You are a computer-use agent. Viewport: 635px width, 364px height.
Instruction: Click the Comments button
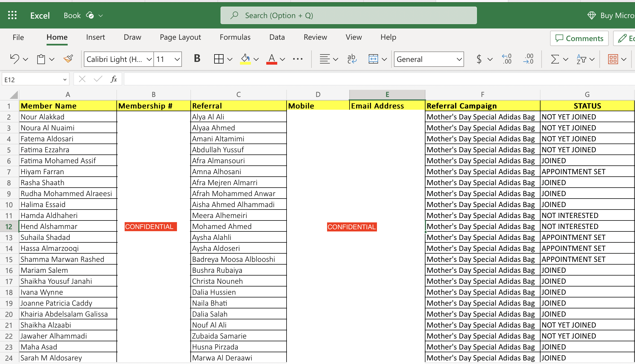pos(579,38)
